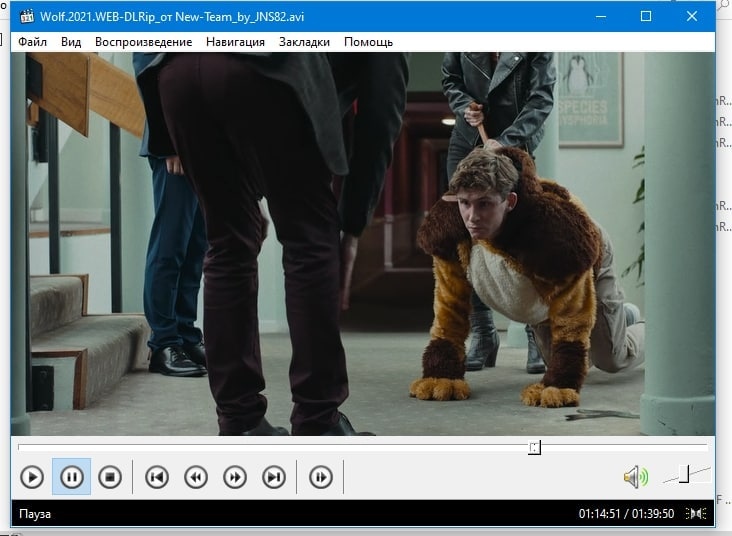The width and height of the screenshot is (732, 536).
Task: Open the Воспроизведение menu
Action: 143,42
